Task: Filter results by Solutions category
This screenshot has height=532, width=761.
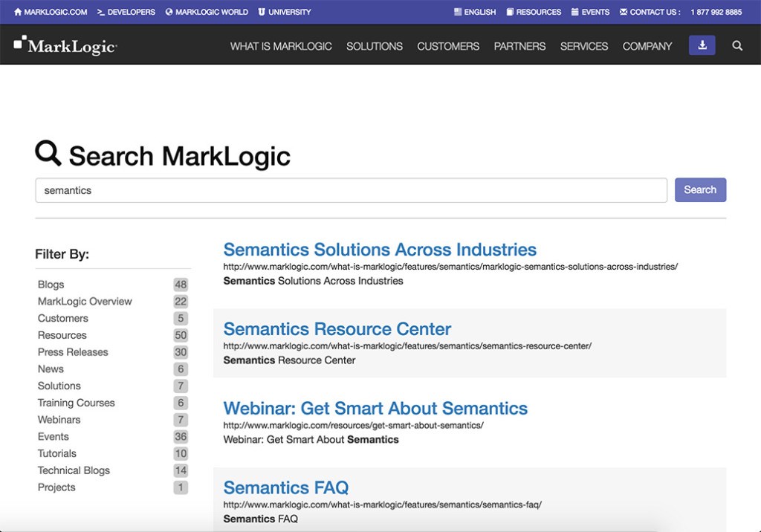Action: (x=59, y=386)
